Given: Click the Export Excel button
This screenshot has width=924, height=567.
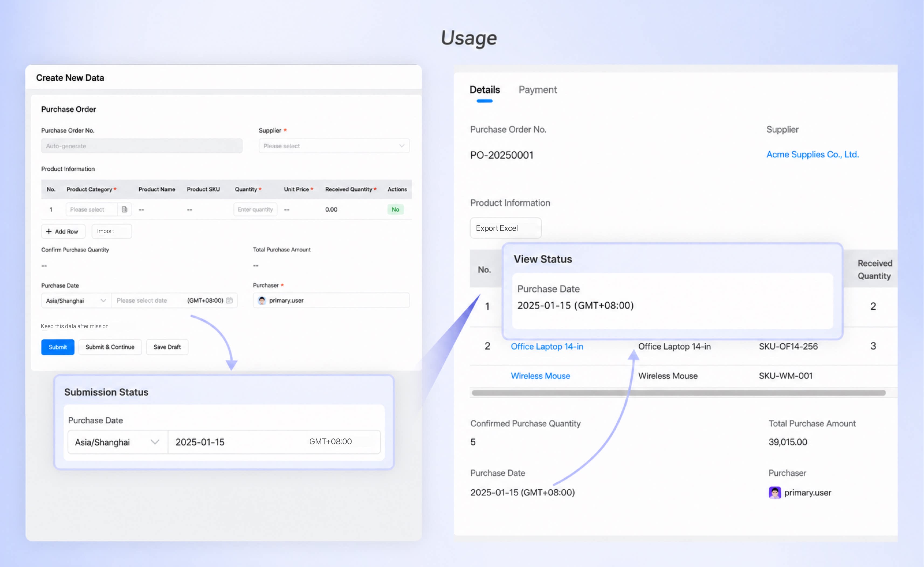Looking at the screenshot, I should point(505,228).
